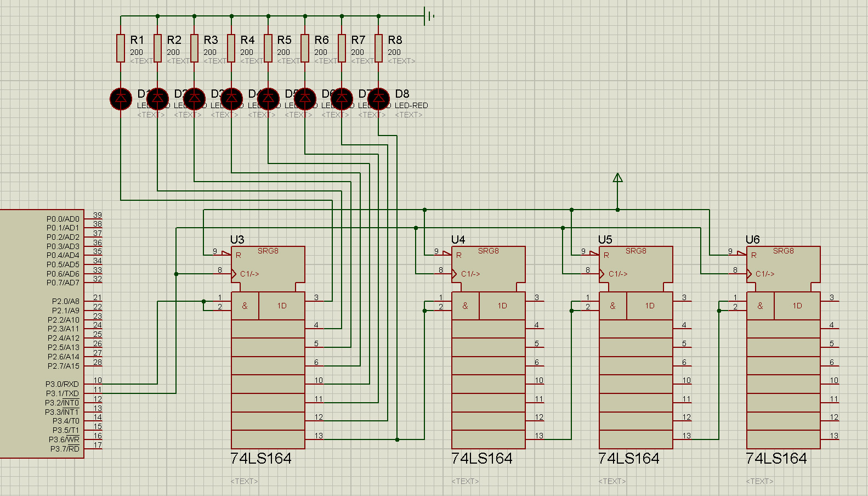868x496 pixels.
Task: Click the P3.0/RXD pin label
Action: tap(63, 384)
